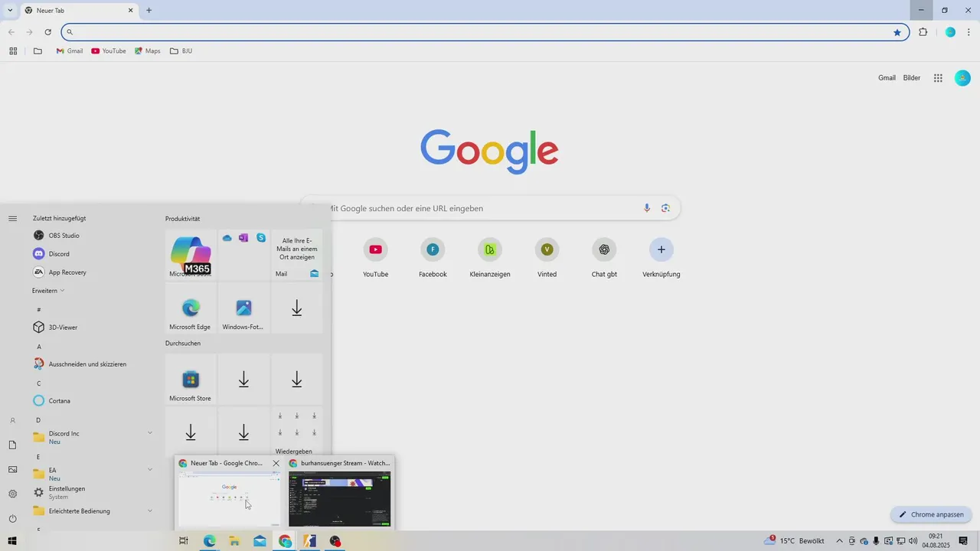The width and height of the screenshot is (980, 551).
Task: Click the Durchsuchen group header
Action: (x=183, y=344)
